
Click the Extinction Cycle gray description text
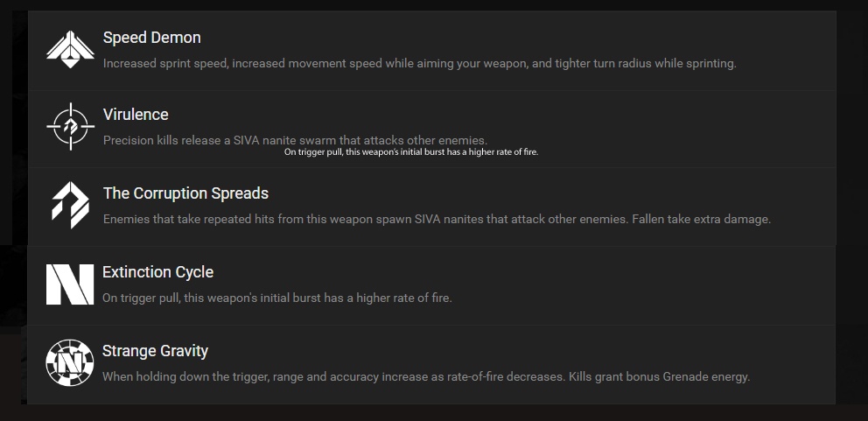coord(276,298)
